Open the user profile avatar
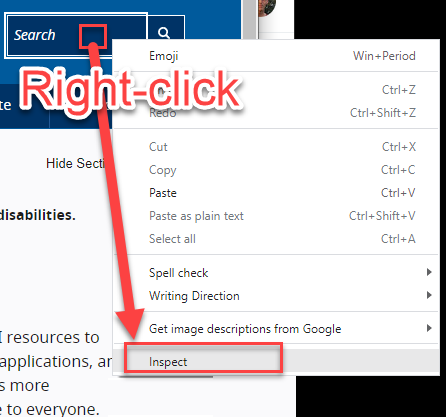 click(268, 7)
